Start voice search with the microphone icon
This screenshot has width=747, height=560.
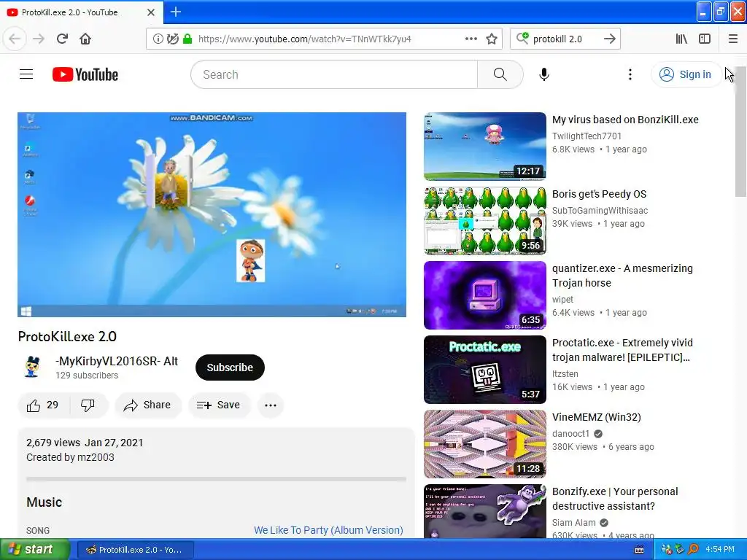pos(544,74)
